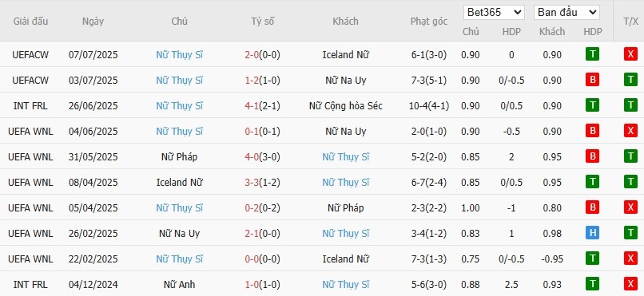
Task: Click the blue H badge in 26/02/2025 row
Action: pyautogui.click(x=592, y=233)
